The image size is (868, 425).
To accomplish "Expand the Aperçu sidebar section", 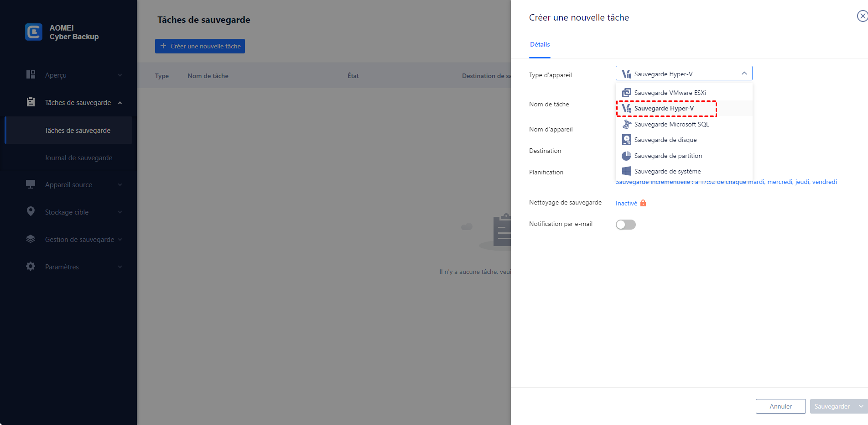I will point(120,75).
